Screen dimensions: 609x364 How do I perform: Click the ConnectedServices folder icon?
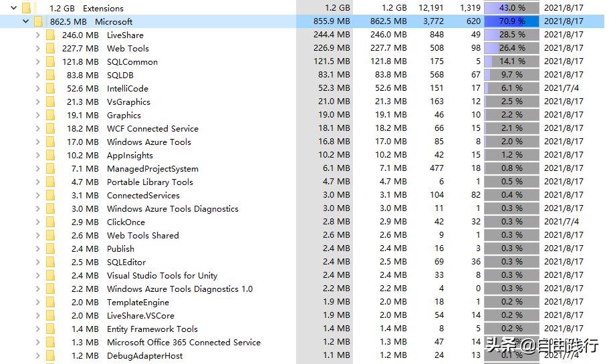point(50,195)
